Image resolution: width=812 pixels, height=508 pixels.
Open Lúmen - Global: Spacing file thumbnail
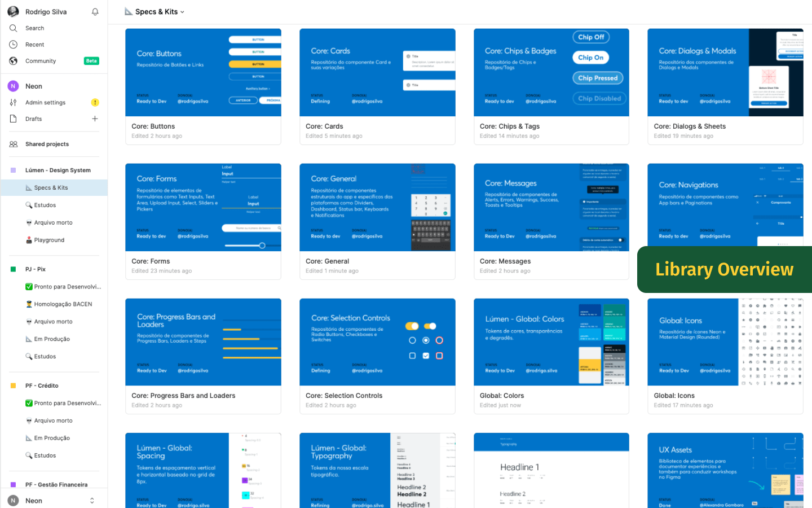[x=203, y=471]
